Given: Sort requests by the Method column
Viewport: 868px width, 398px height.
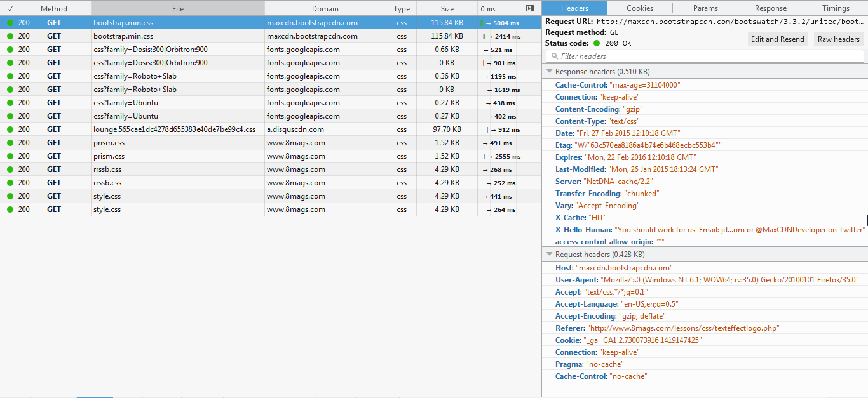Looking at the screenshot, I should click(54, 8).
